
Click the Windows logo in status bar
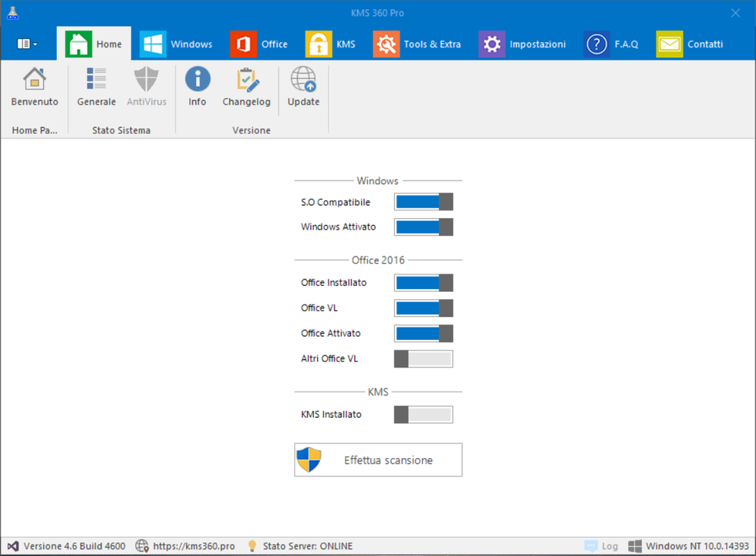(x=635, y=546)
